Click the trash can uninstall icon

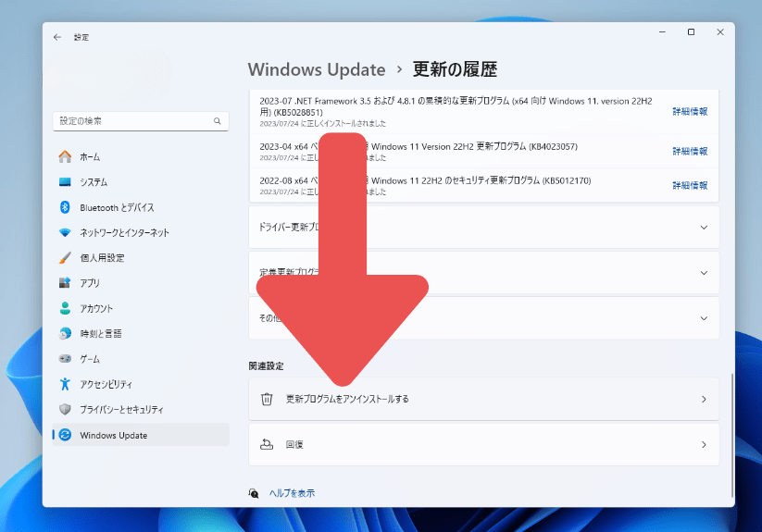point(267,399)
